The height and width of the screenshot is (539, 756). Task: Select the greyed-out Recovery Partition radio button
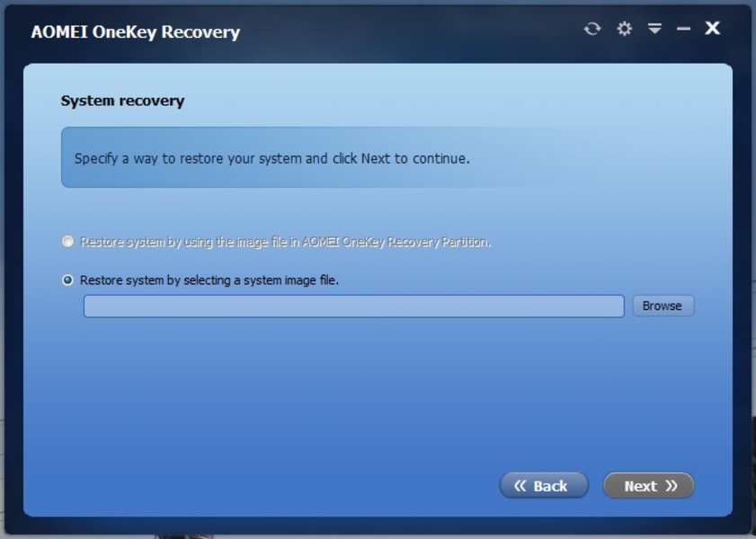point(68,241)
